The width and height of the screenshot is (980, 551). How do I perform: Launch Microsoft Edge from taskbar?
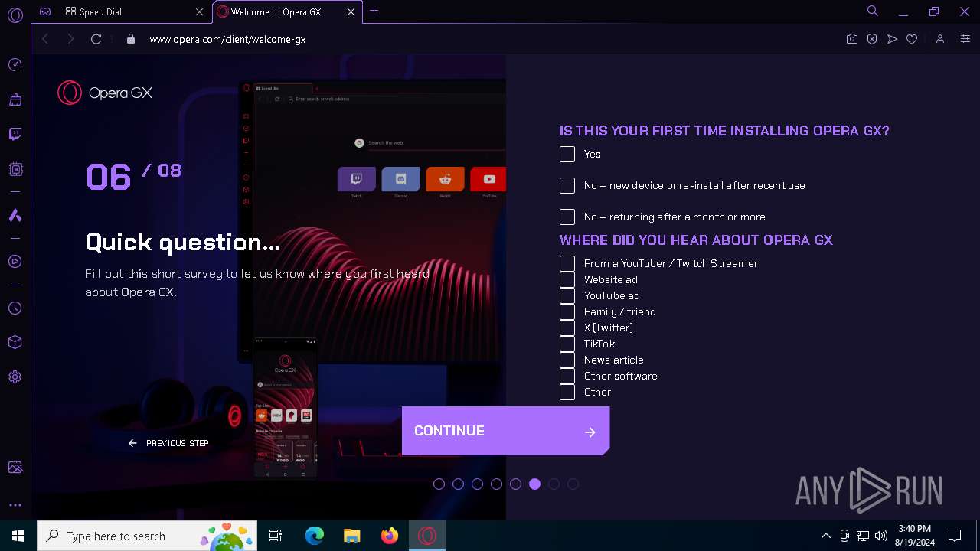[315, 536]
